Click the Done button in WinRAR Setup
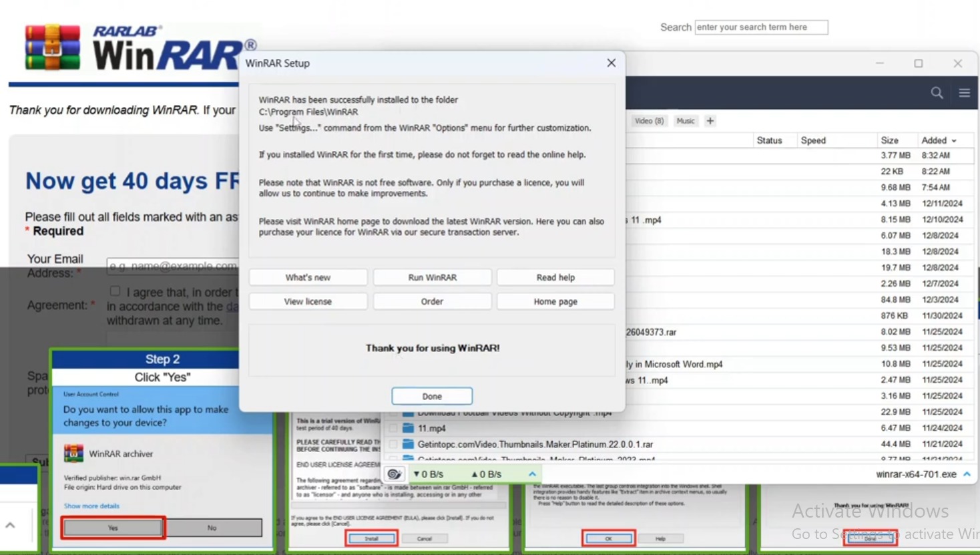Viewport: 980px width, 555px height. pyautogui.click(x=432, y=396)
